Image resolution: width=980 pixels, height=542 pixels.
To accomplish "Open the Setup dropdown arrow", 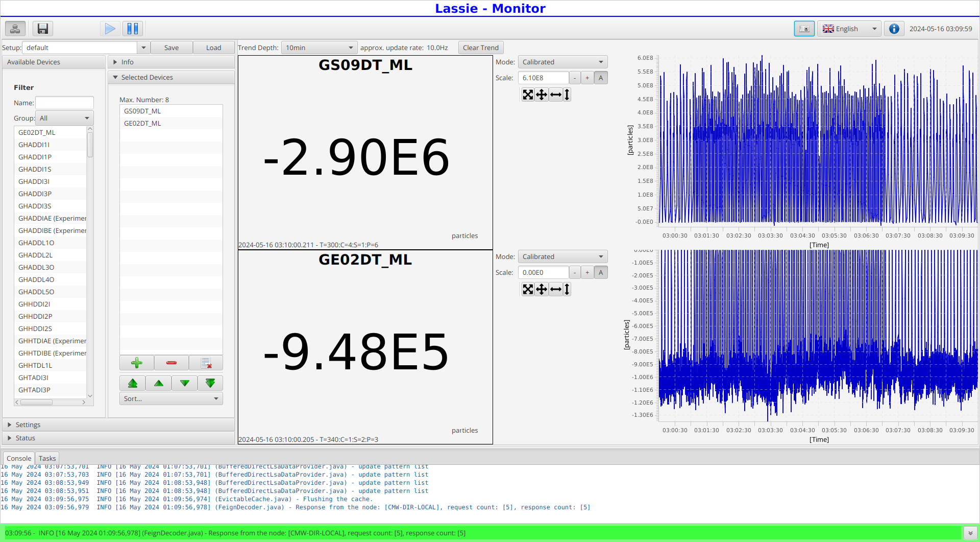I will (x=143, y=48).
